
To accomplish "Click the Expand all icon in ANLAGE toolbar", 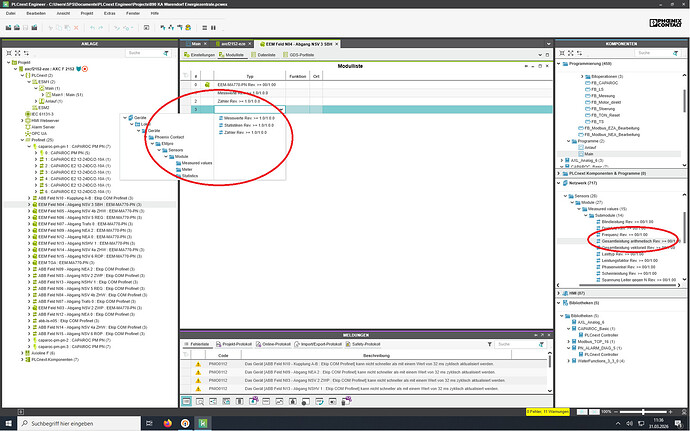I will tap(15, 54).
